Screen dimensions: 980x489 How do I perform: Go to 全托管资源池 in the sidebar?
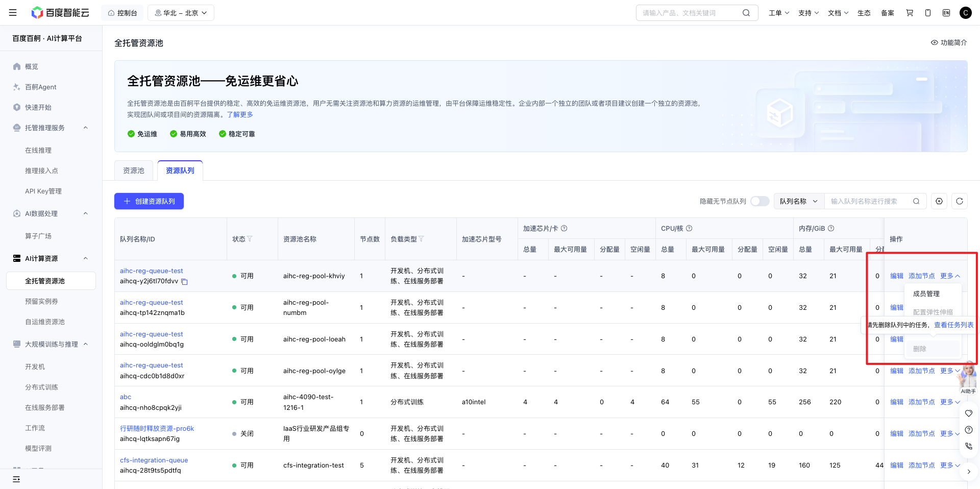(x=51, y=281)
